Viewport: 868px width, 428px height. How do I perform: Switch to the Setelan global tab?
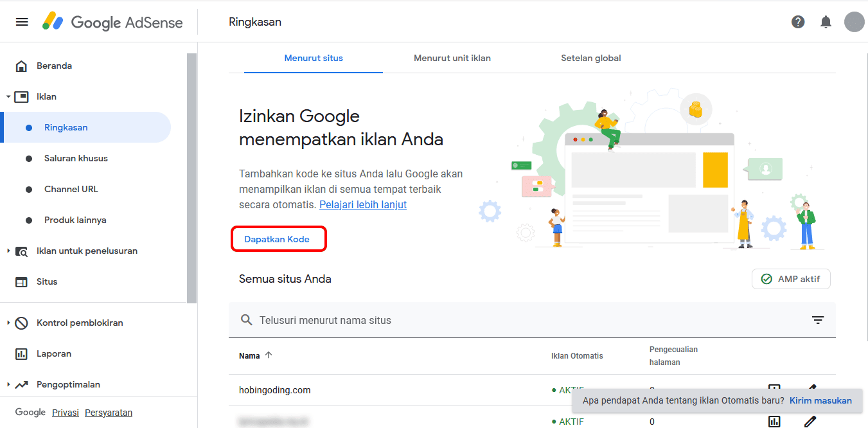[591, 58]
